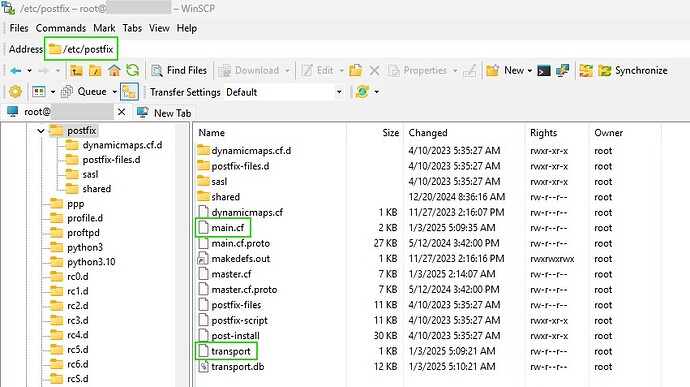Jump to the root directory icon
690x387 pixels.
tap(95, 70)
